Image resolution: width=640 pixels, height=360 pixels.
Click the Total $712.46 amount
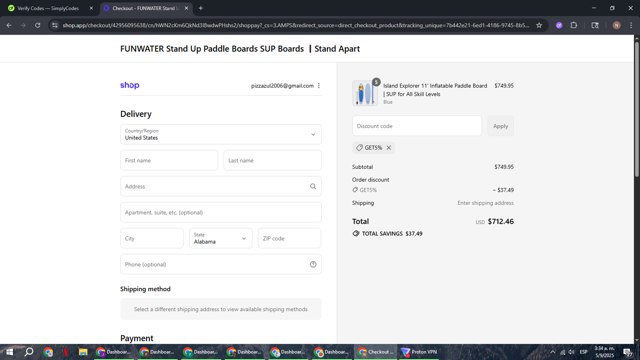click(501, 221)
